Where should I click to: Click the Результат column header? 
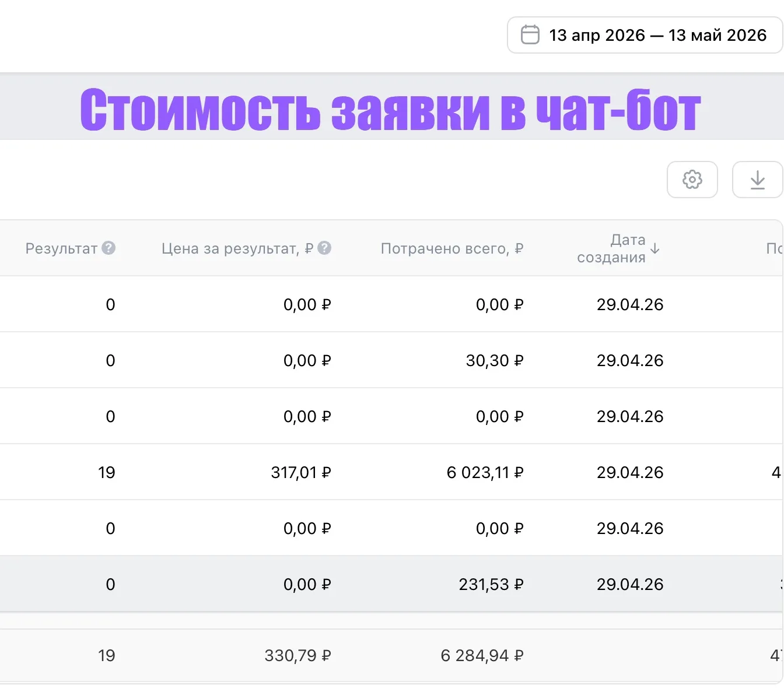click(61, 248)
